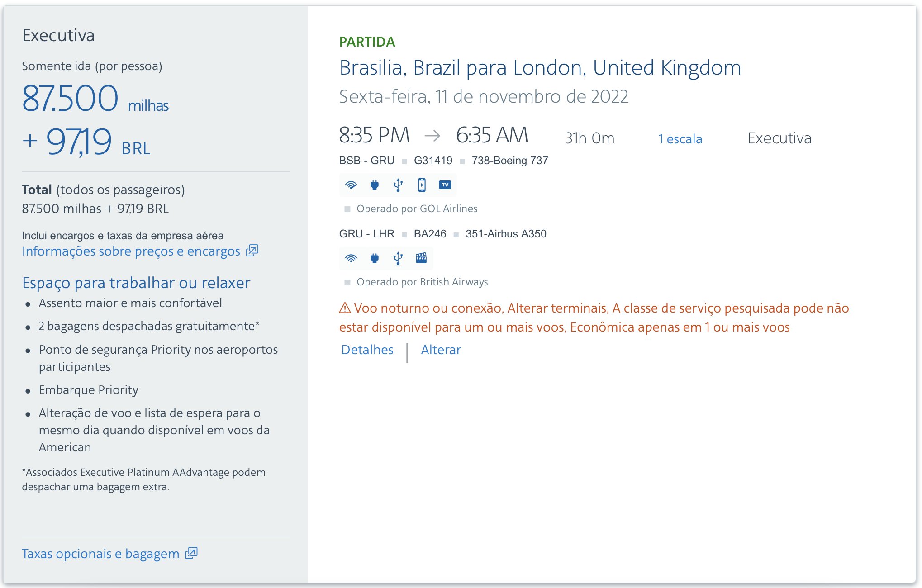Click the red warning triangle icon
Image resolution: width=922 pixels, height=588 pixels.
pyautogui.click(x=345, y=308)
